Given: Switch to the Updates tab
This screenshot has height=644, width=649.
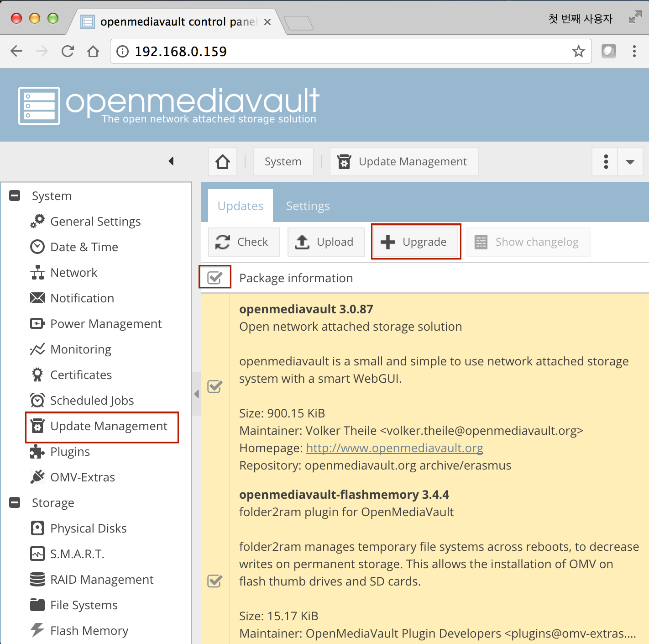Looking at the screenshot, I should click(241, 206).
